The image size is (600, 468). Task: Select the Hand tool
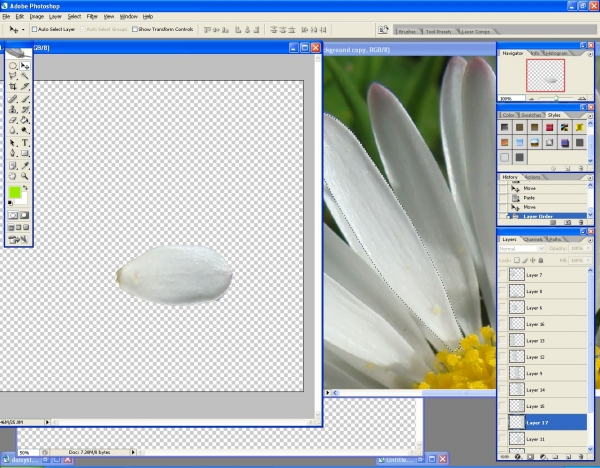pyautogui.click(x=13, y=176)
